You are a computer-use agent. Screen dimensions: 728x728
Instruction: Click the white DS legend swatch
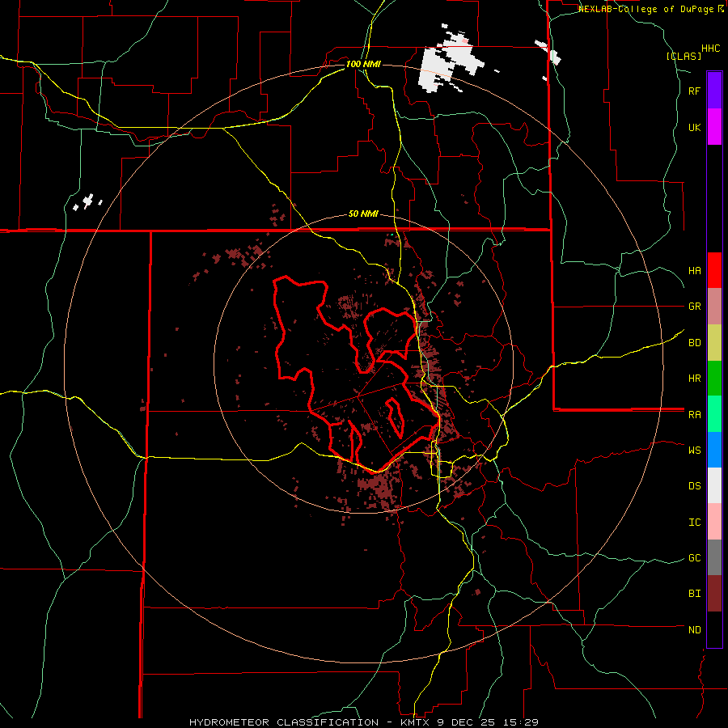click(714, 485)
